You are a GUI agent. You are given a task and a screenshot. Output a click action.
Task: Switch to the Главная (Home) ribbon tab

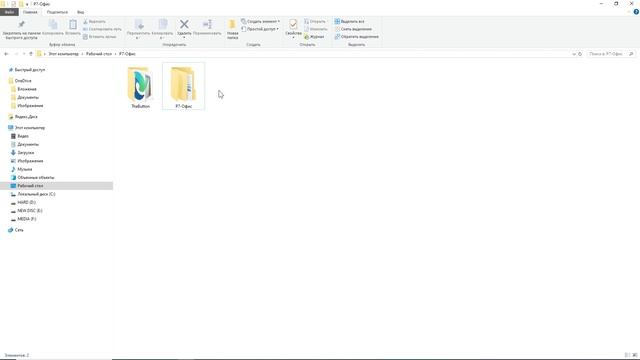[x=30, y=12]
